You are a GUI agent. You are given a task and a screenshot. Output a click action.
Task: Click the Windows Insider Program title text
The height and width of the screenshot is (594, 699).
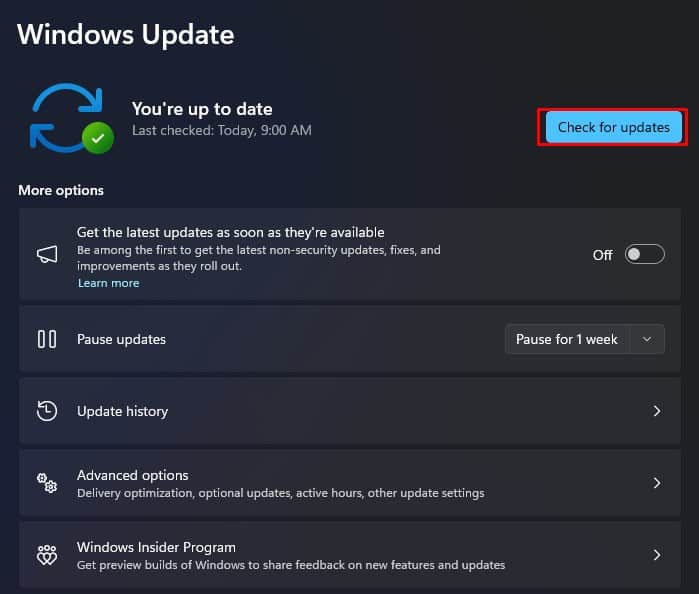[156, 547]
